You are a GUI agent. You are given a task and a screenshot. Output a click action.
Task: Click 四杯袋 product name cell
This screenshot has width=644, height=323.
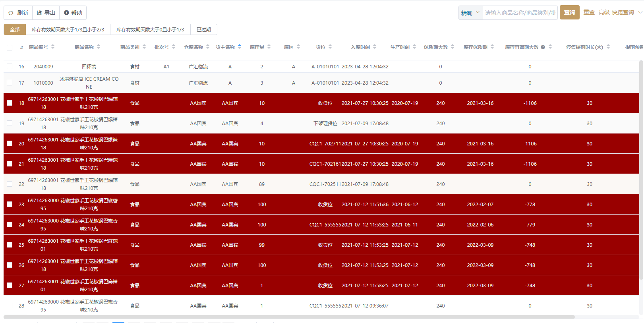point(89,66)
